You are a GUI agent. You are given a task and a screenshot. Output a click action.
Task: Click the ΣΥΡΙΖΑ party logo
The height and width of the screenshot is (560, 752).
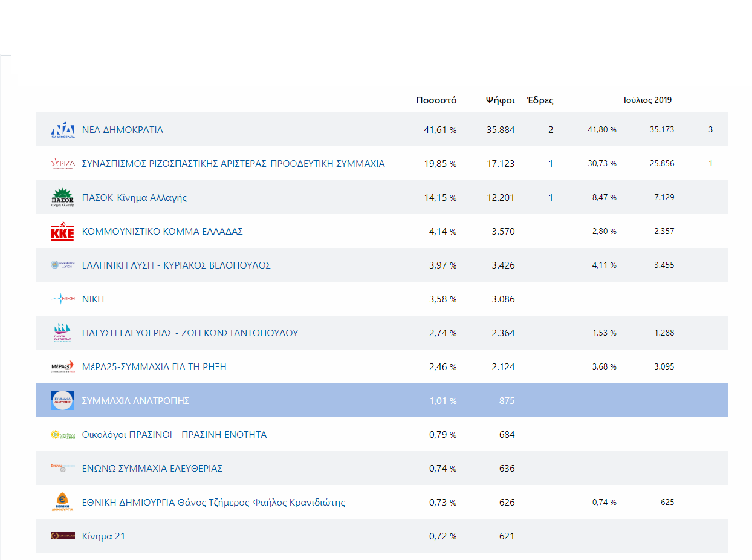[63, 164]
